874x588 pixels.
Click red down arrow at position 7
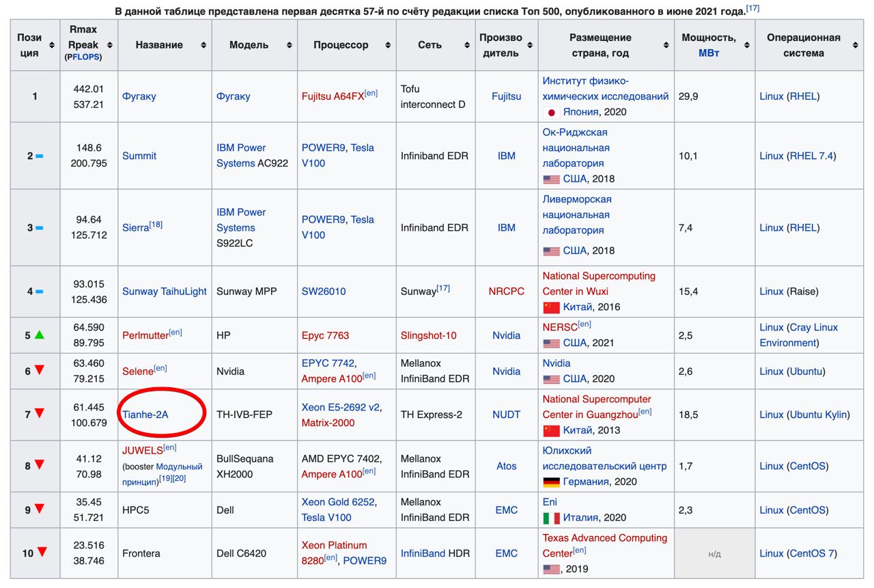pyautogui.click(x=40, y=413)
